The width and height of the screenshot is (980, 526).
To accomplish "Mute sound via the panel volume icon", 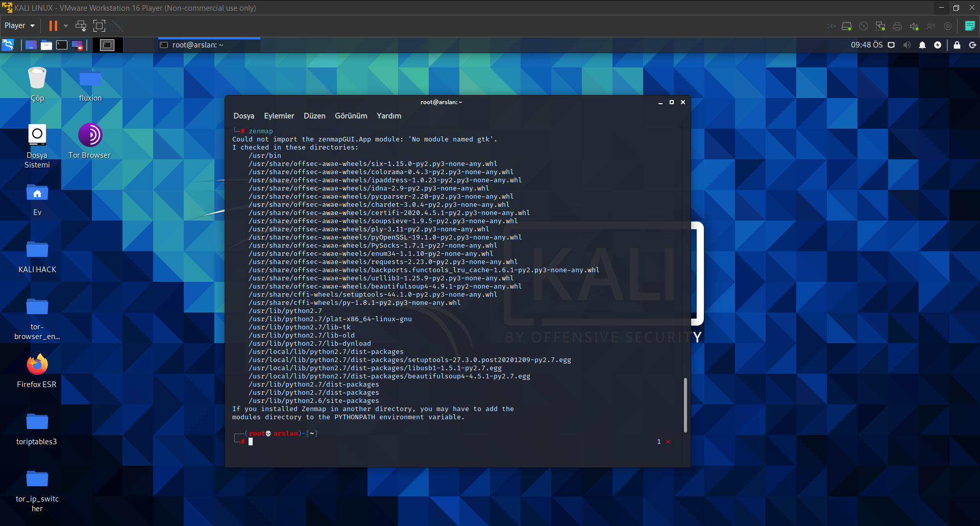I will pyautogui.click(x=907, y=45).
